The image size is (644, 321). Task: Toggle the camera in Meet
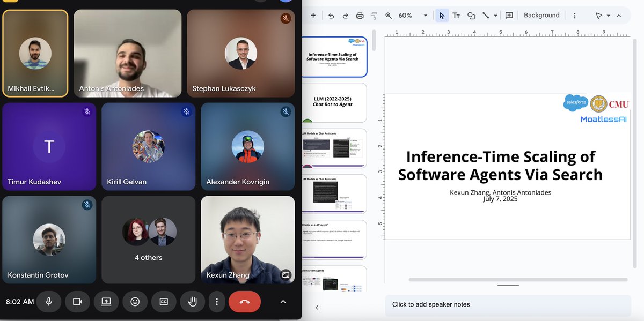(x=77, y=302)
